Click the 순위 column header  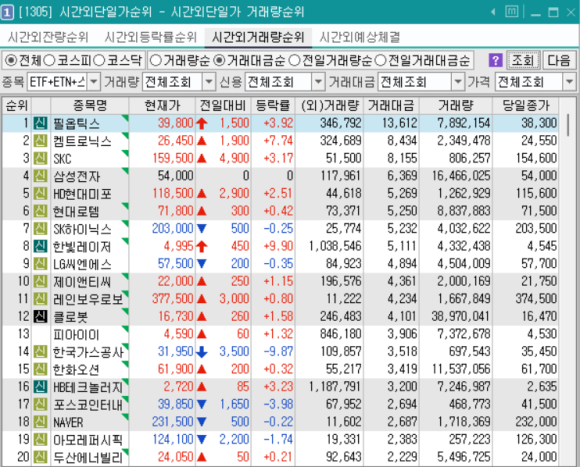pyautogui.click(x=17, y=106)
